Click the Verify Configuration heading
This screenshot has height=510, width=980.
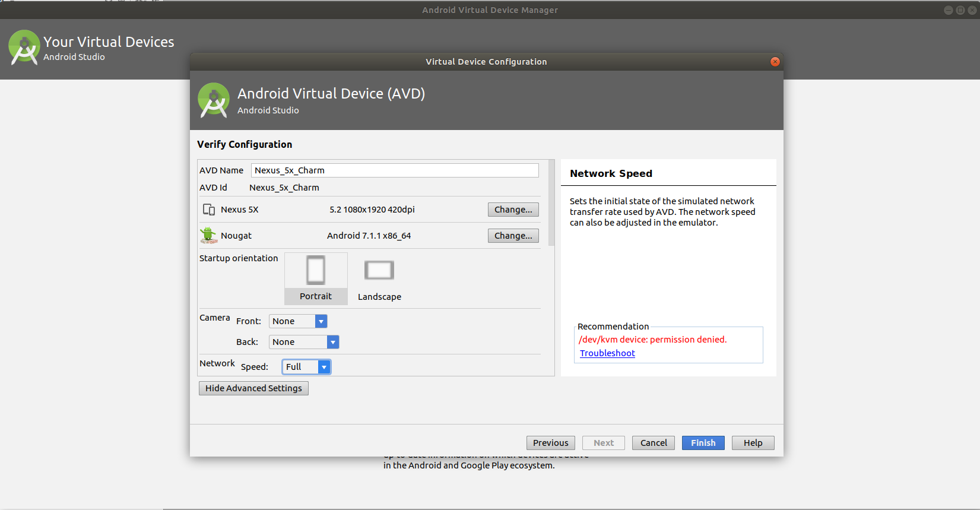(x=245, y=144)
